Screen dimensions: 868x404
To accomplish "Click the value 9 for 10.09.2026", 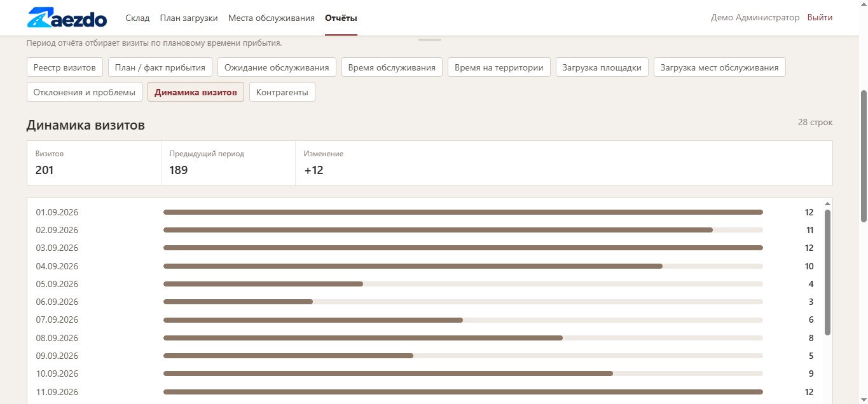I will click(x=811, y=374).
